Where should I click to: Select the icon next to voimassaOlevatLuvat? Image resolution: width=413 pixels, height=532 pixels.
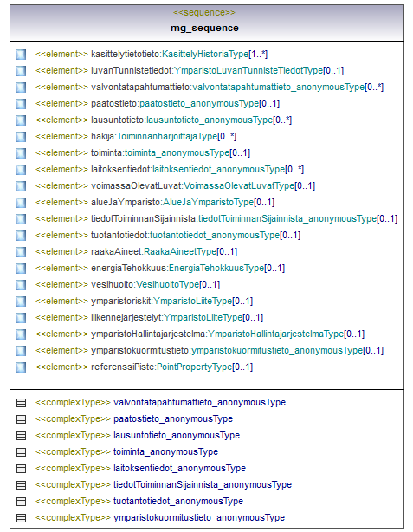(21, 186)
